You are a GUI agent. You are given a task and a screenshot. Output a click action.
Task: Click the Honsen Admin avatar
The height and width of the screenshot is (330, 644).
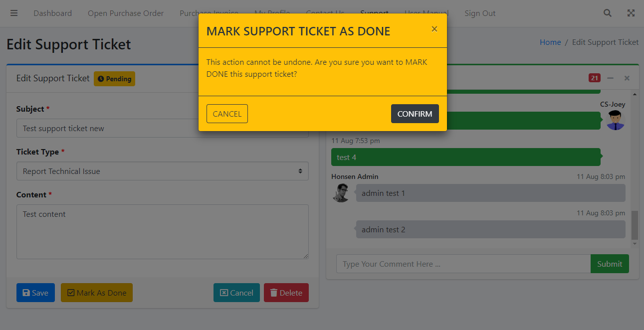click(341, 193)
